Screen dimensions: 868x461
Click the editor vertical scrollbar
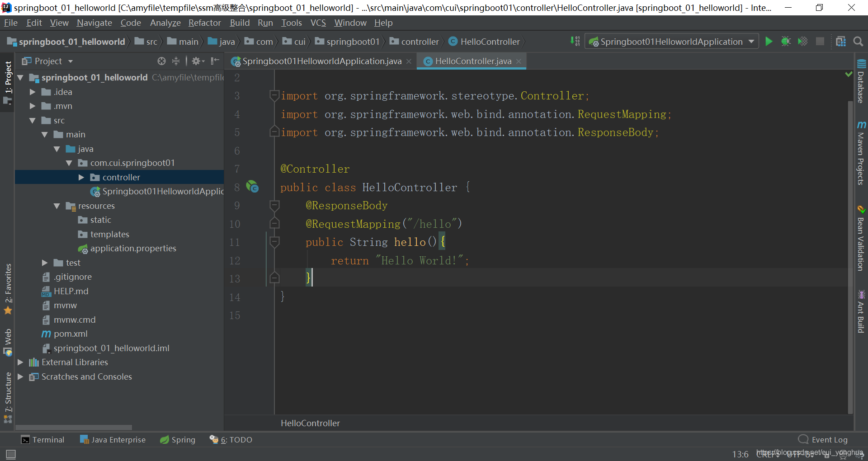(850, 258)
